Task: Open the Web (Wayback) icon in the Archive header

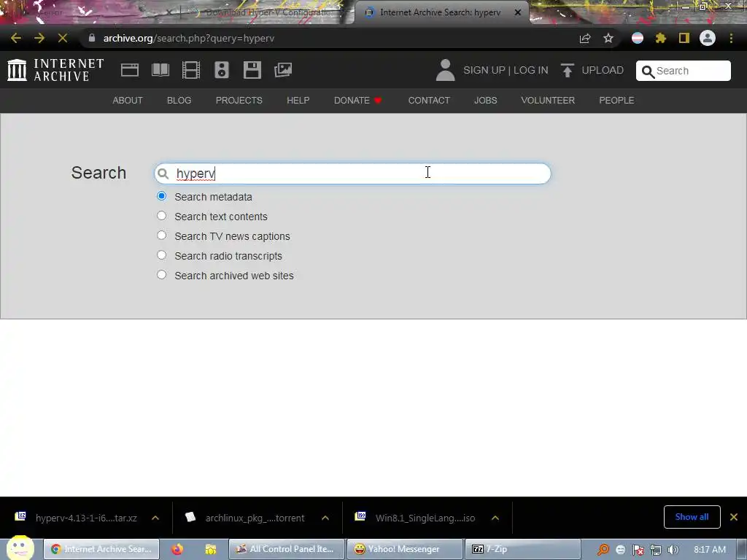Action: (130, 70)
